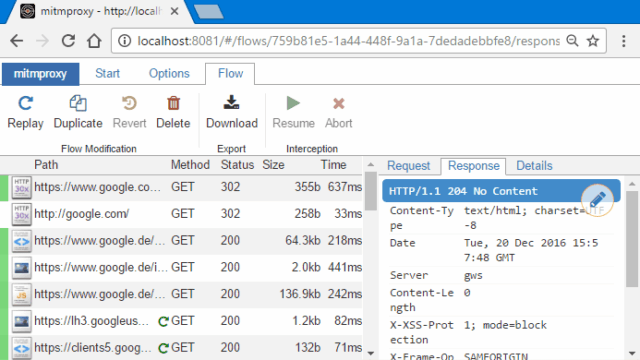The width and height of the screenshot is (640, 360).
Task: Select the Flow tab
Action: pyautogui.click(x=230, y=74)
